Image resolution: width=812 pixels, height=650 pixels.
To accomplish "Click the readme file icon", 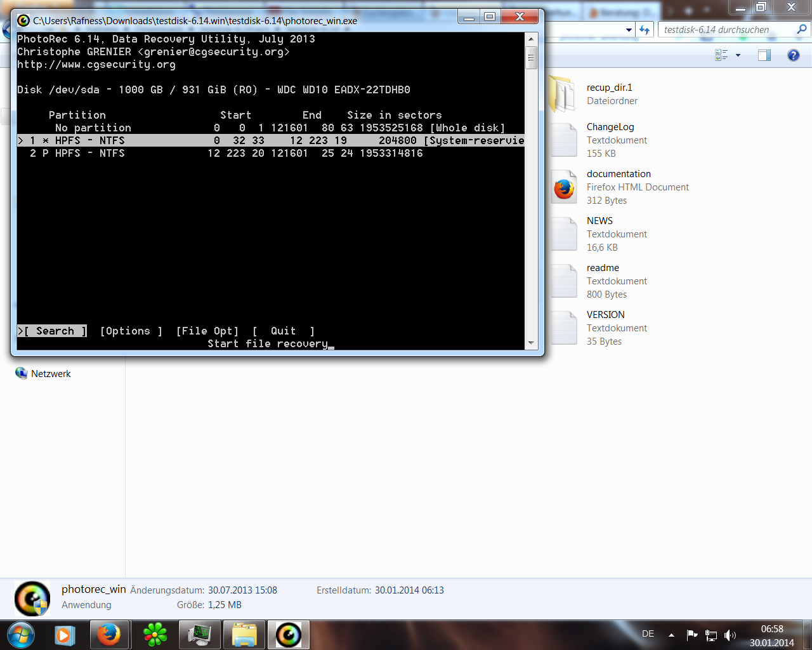I will 563,281.
